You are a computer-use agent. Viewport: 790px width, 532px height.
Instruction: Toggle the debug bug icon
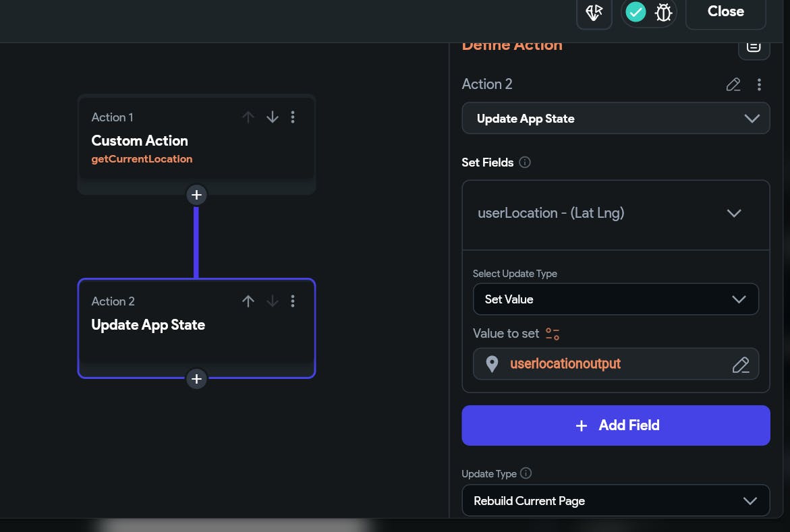coord(663,12)
